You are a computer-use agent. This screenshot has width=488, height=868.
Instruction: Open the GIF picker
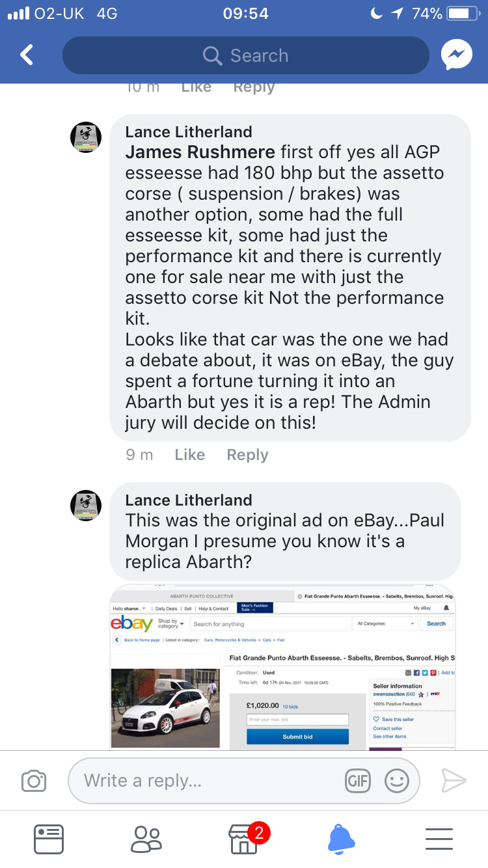point(358,780)
